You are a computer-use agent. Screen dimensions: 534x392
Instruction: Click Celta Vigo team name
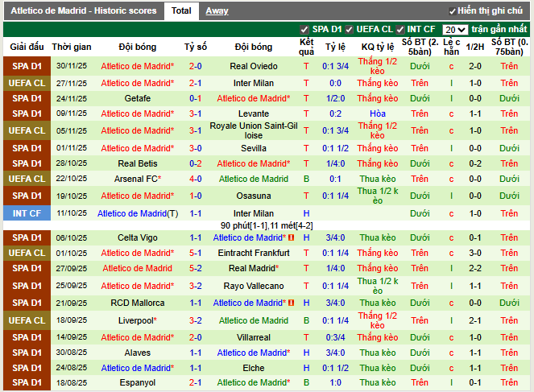pyautogui.click(x=138, y=237)
